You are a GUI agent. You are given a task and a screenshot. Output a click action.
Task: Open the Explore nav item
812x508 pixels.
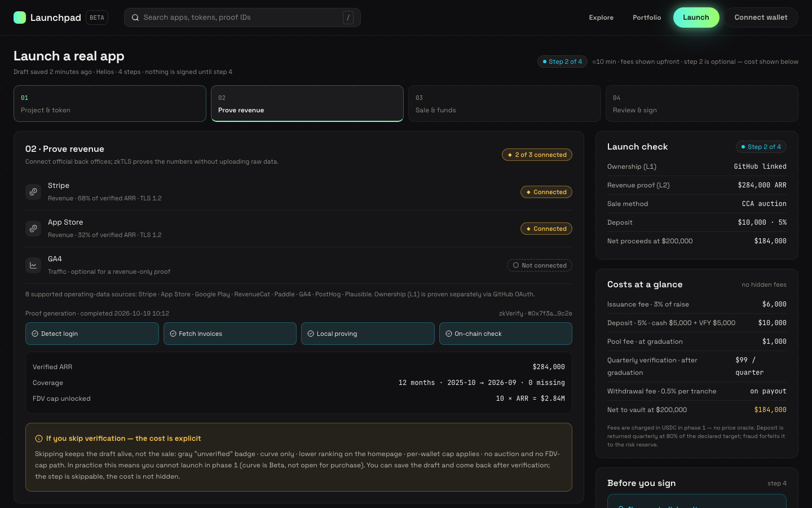pyautogui.click(x=601, y=17)
